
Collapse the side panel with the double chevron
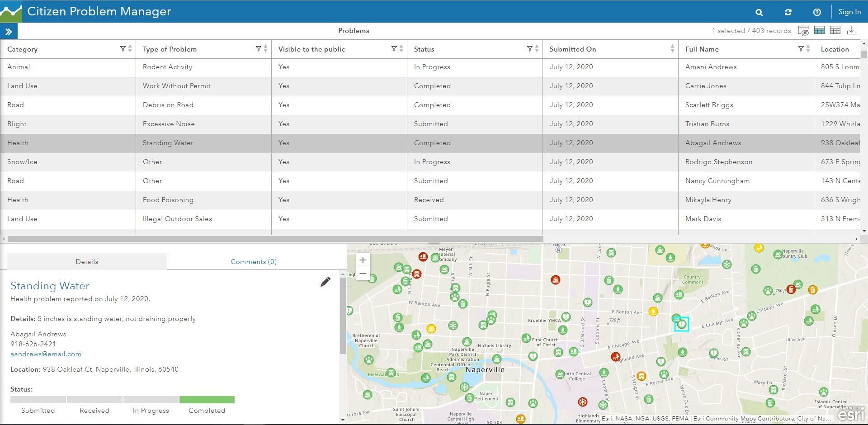pyautogui.click(x=9, y=31)
